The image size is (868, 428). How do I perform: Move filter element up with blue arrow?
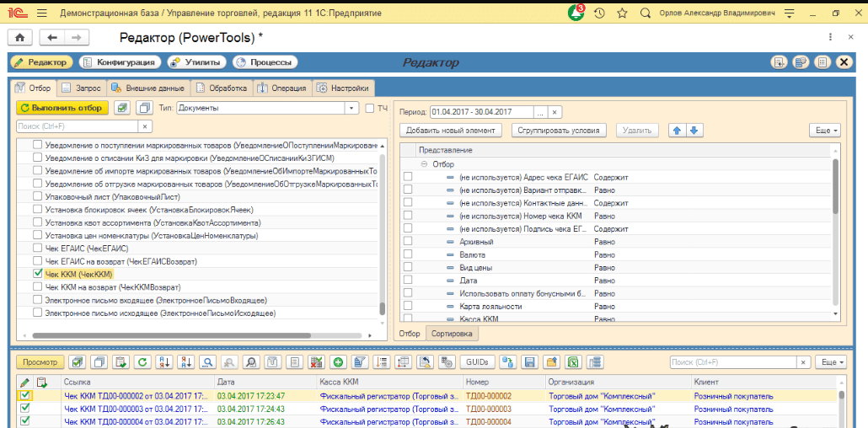click(676, 131)
